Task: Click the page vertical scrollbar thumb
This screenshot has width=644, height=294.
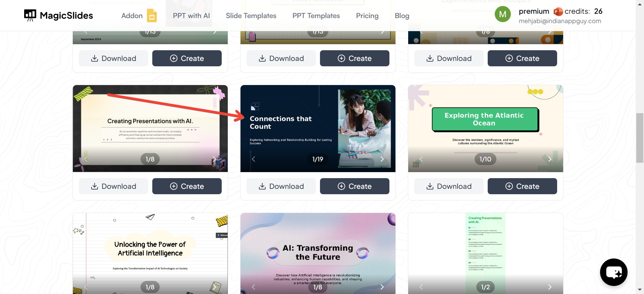Action: 640,138
